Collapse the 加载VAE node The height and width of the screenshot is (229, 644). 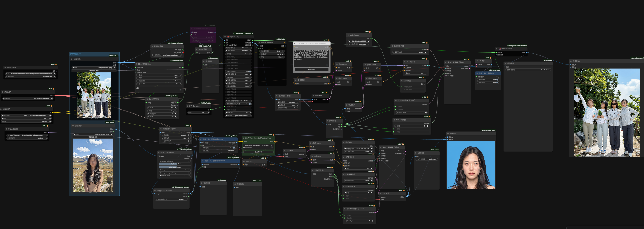[x=3, y=92]
